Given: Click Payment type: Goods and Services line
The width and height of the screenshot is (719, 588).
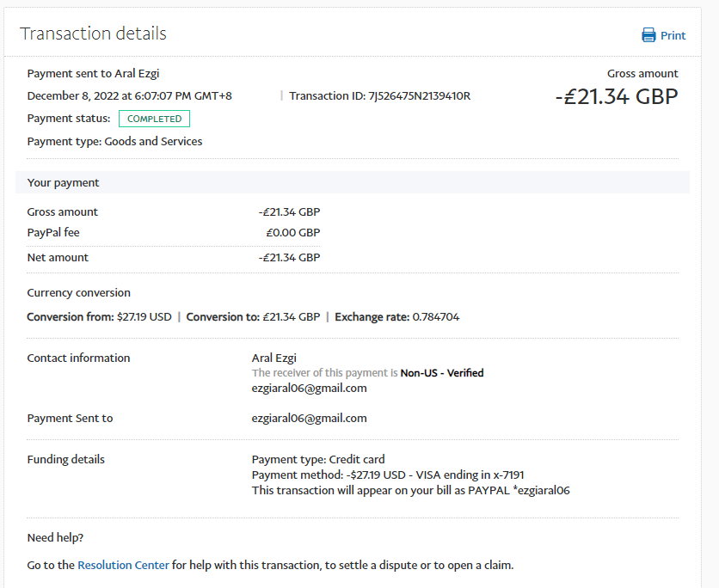Looking at the screenshot, I should pyautogui.click(x=114, y=141).
